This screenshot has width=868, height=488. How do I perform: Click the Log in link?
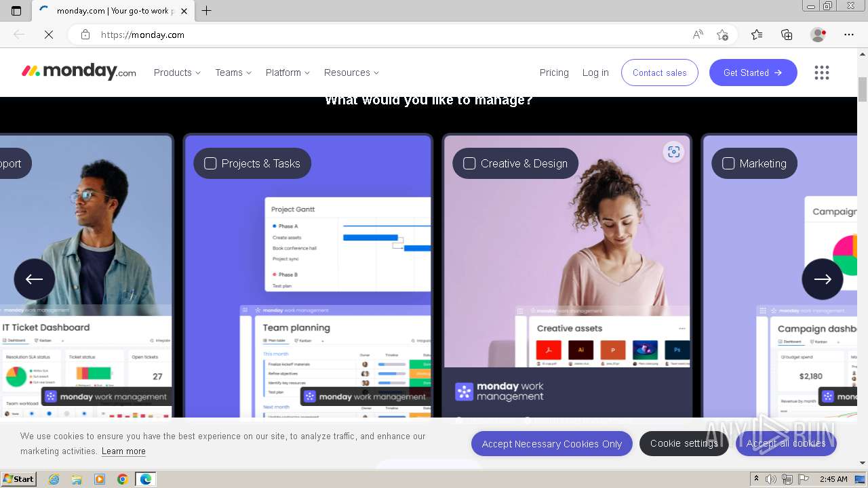[x=595, y=73]
